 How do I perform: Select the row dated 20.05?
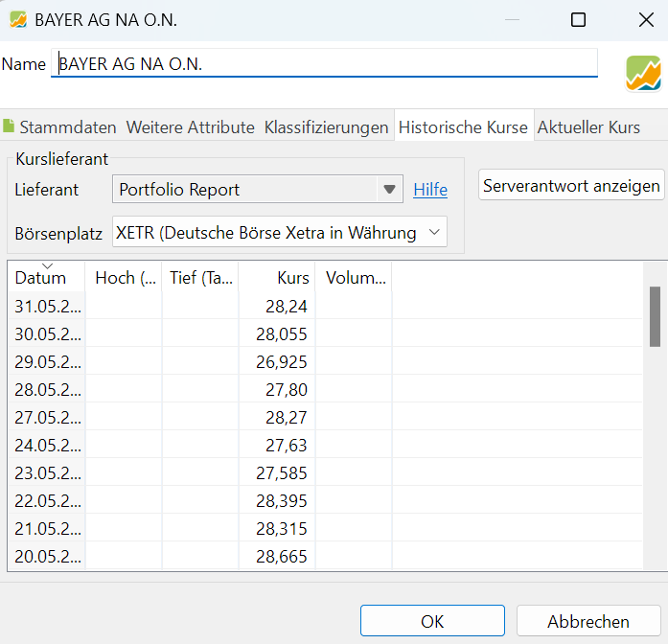click(x=326, y=556)
